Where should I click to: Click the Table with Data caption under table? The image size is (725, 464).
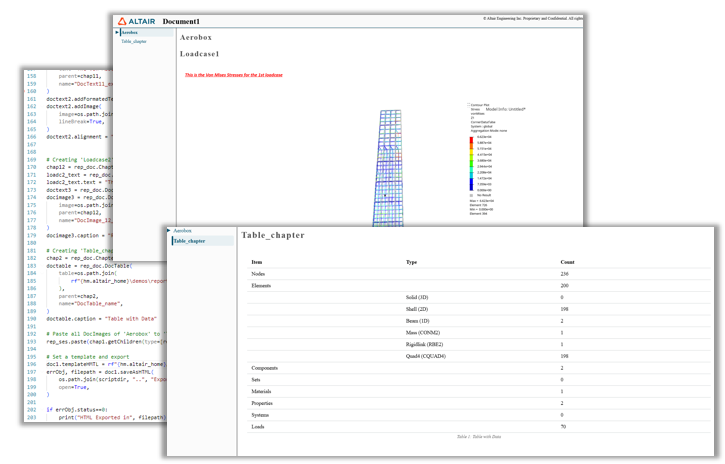tap(479, 436)
